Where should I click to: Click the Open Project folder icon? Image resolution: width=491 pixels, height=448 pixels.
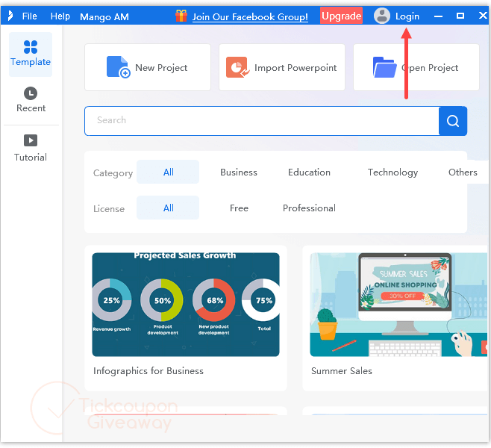385,67
